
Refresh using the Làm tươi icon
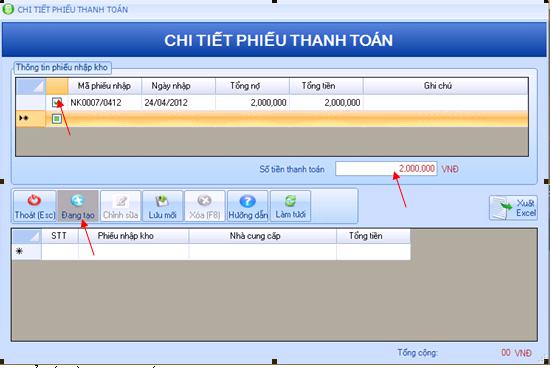coord(290,201)
